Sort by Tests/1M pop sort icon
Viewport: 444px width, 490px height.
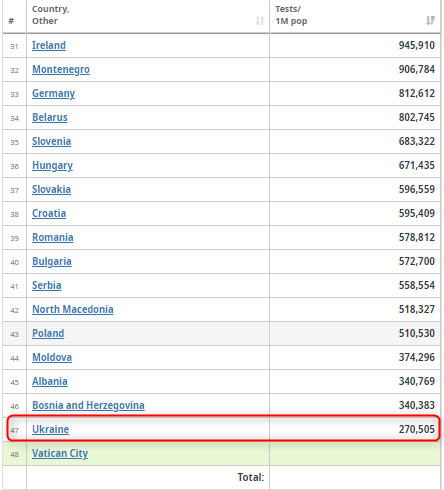click(x=430, y=21)
